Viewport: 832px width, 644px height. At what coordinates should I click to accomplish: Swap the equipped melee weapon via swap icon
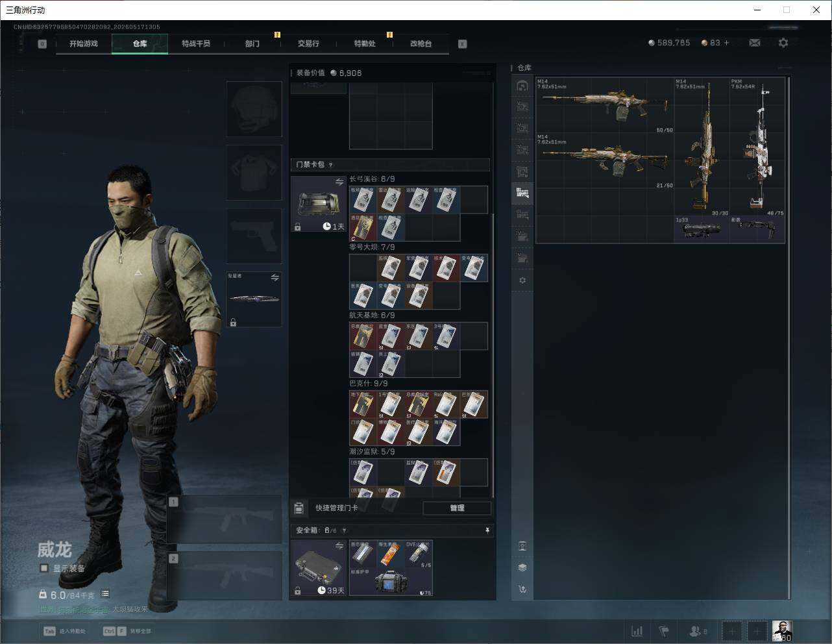[x=275, y=278]
